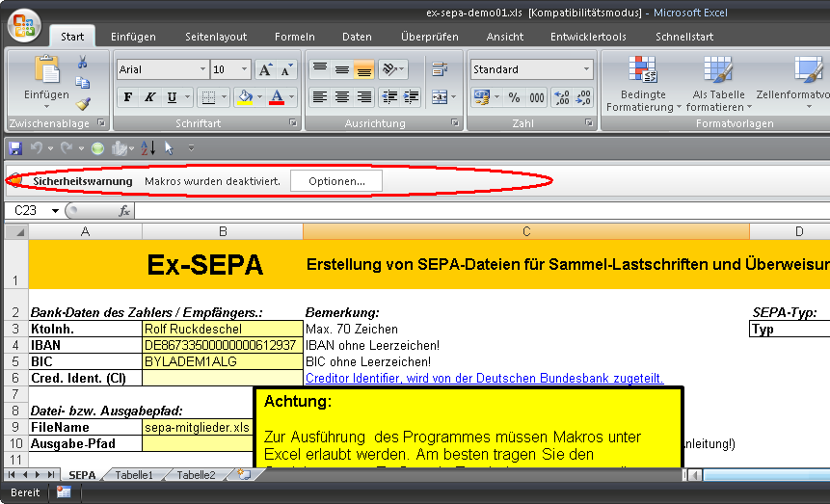Activate the format painter brush
The height and width of the screenshot is (504, 830).
(83, 104)
